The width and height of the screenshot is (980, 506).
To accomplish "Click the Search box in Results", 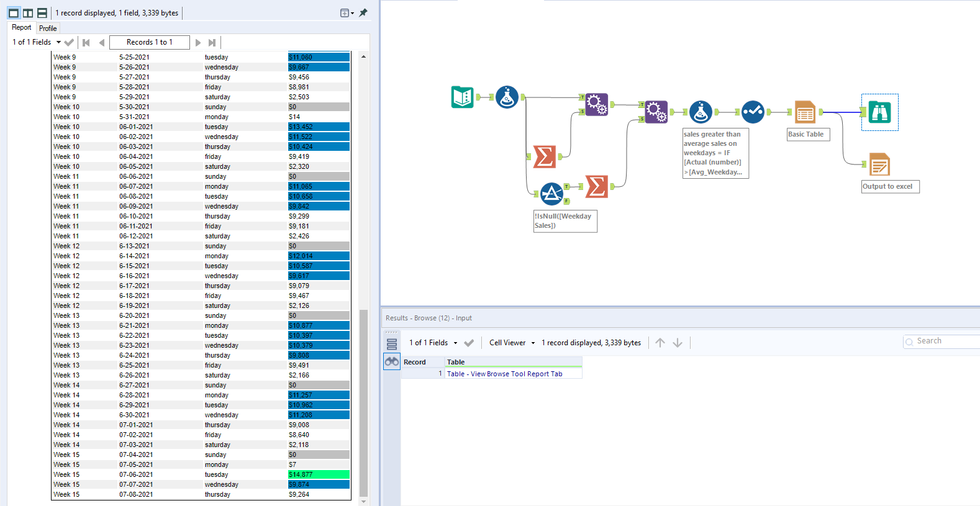I will click(941, 341).
